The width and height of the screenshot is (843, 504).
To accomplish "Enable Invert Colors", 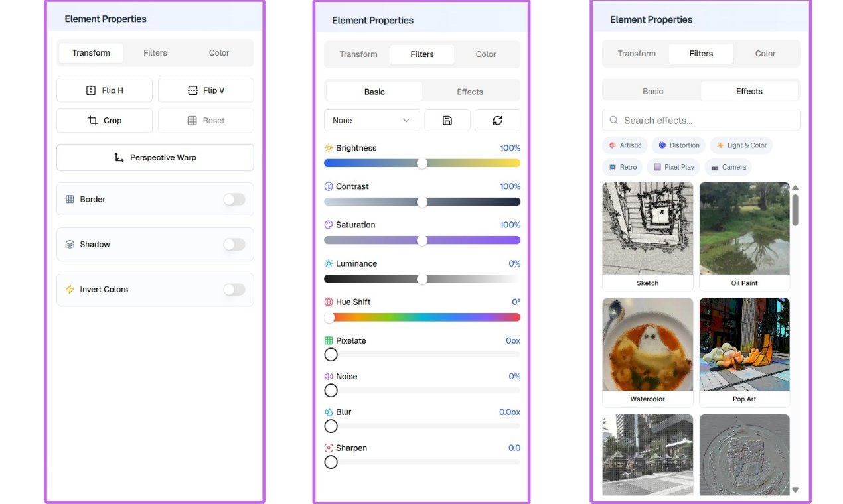I will pos(234,289).
